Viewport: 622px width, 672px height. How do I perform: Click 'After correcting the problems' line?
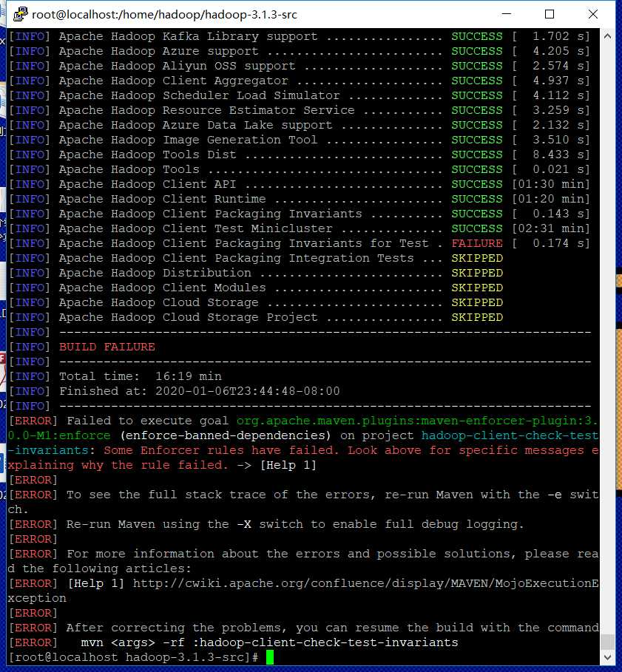coord(303,628)
